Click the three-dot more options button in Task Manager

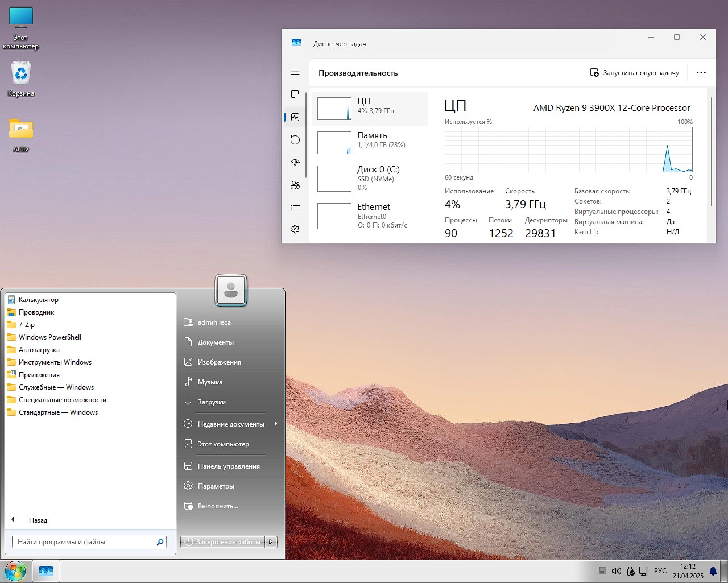[701, 73]
